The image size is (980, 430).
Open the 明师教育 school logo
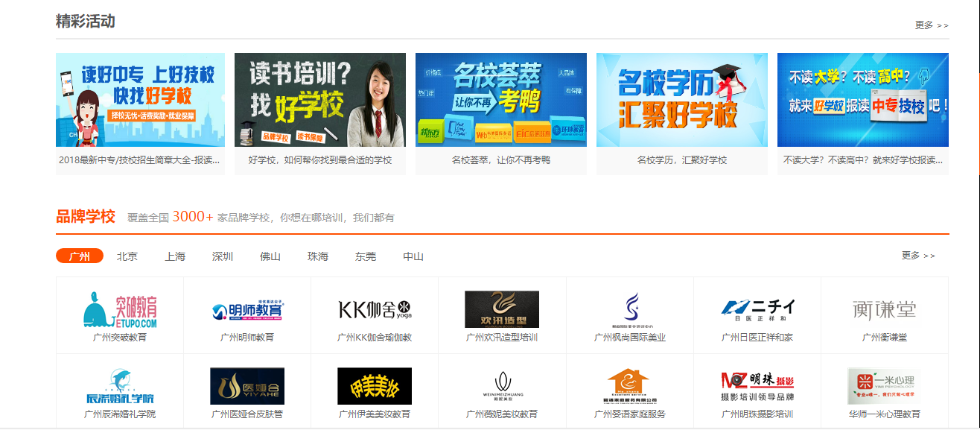pos(247,309)
